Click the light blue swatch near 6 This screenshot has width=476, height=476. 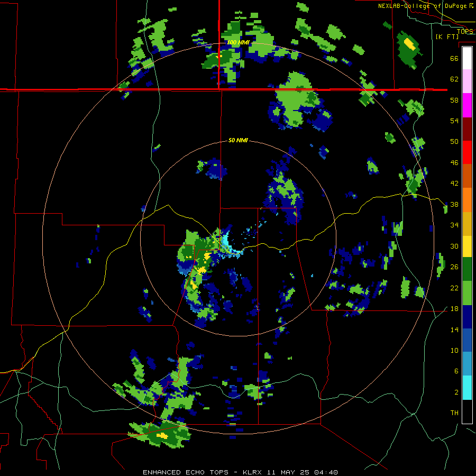(467, 364)
